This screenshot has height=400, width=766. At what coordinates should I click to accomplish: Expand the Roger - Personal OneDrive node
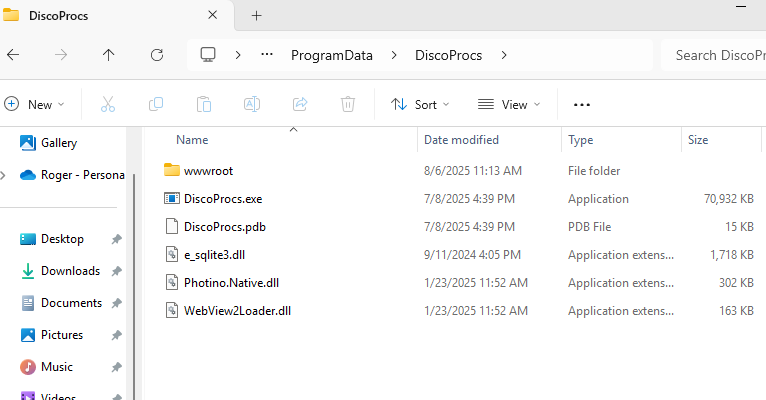coord(5,175)
